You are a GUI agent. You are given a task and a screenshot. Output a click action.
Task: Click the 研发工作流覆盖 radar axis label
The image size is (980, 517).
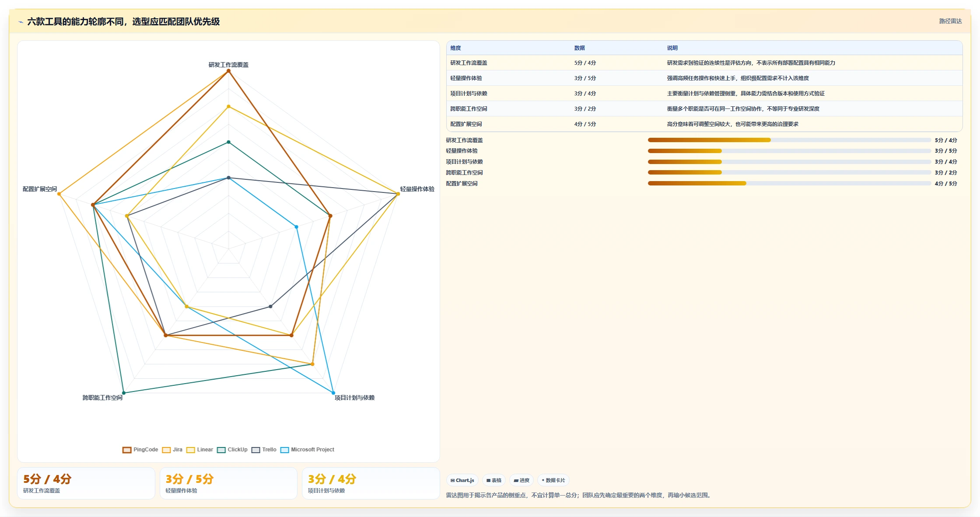[228, 65]
